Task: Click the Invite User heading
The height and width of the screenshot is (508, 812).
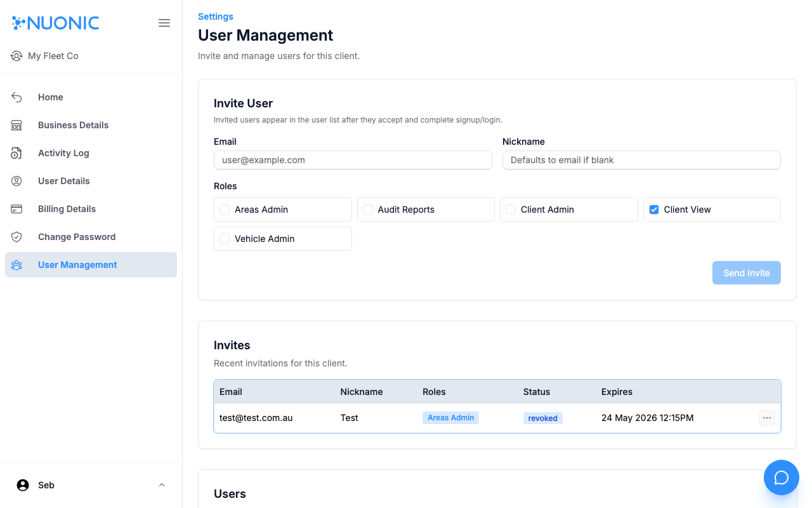Action: (244, 104)
